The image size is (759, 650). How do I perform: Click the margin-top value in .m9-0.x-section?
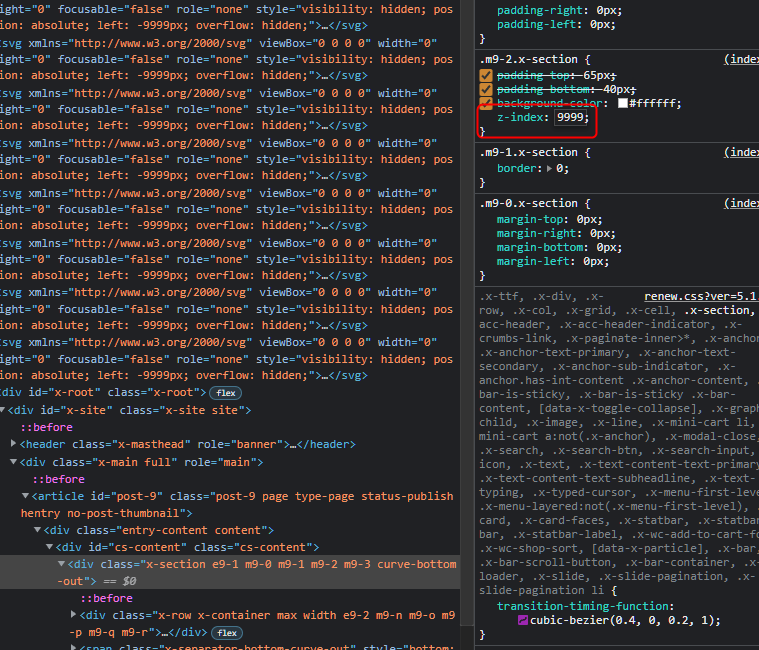tap(588, 219)
